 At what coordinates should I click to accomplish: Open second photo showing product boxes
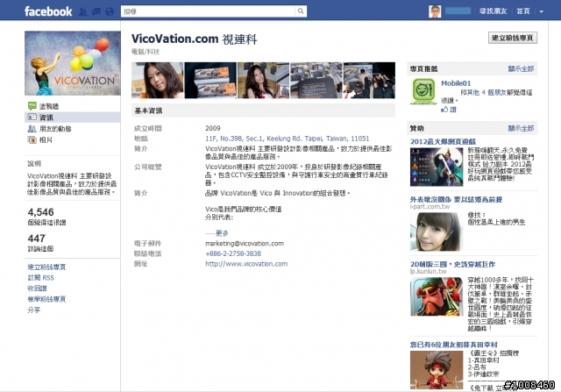click(x=210, y=80)
